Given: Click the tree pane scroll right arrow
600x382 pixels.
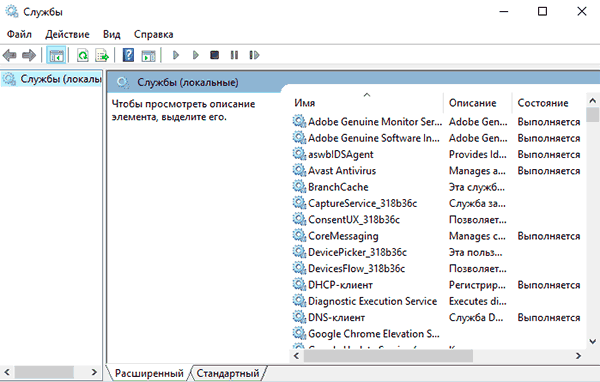Looking at the screenshot, I should 94,372.
